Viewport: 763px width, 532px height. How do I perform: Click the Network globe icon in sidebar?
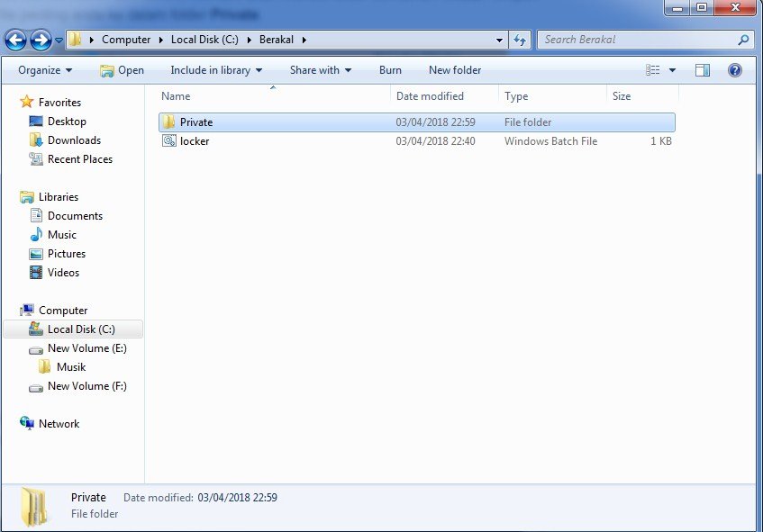[27, 423]
